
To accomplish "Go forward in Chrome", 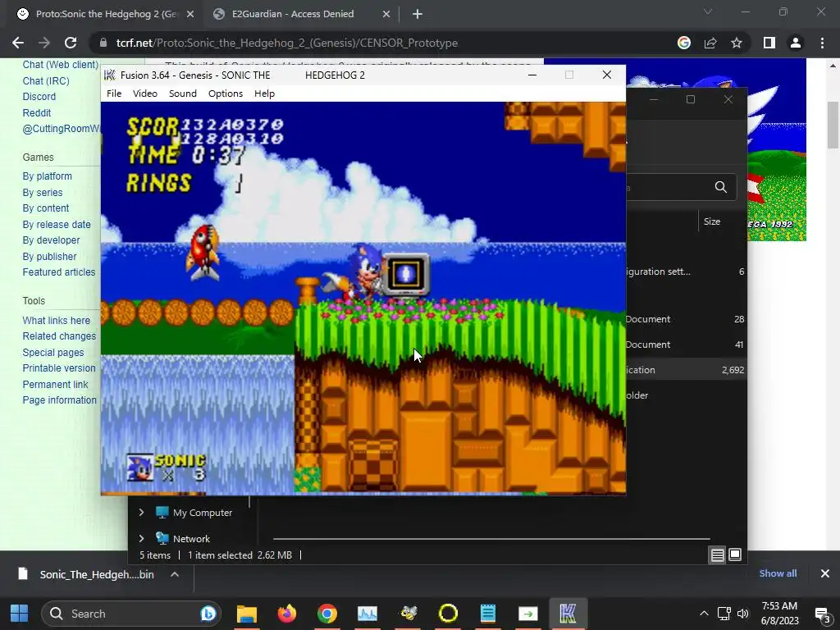I will (44, 43).
